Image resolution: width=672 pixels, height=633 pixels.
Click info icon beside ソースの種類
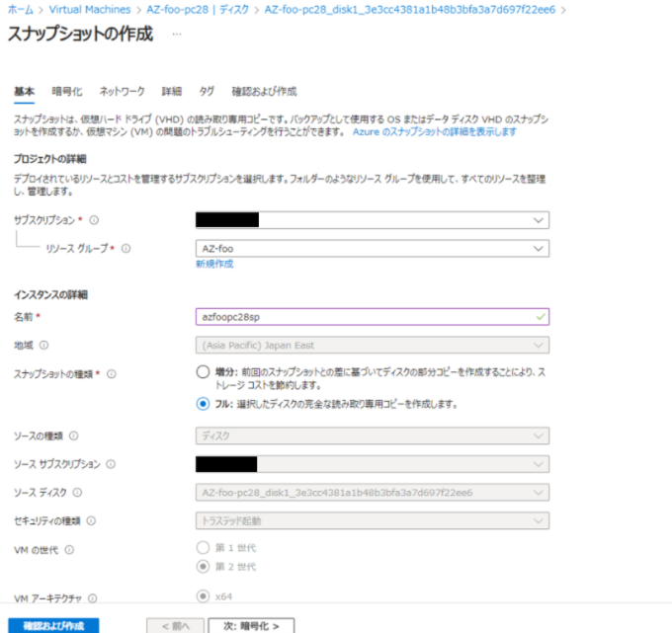coord(74,436)
